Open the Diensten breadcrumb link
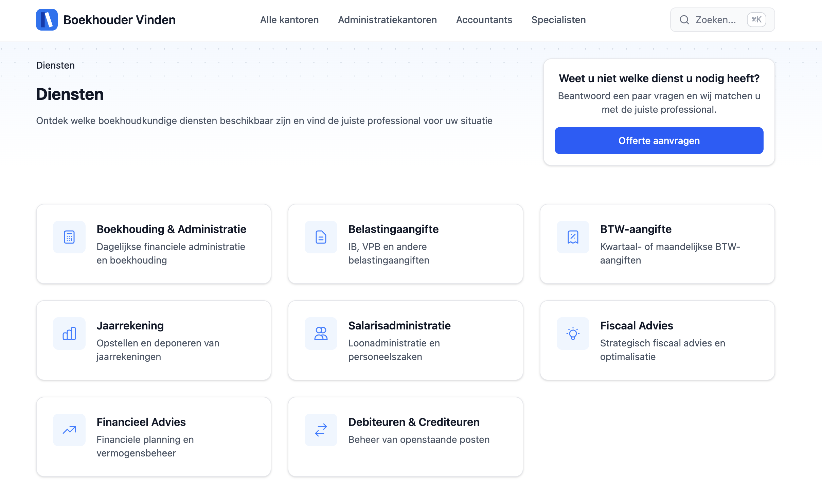Screen dimensions: 822x504 55,65
